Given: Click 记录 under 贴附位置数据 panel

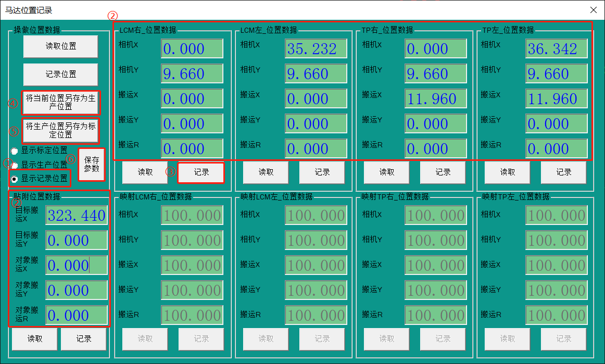Looking at the screenshot, I should point(84,339).
